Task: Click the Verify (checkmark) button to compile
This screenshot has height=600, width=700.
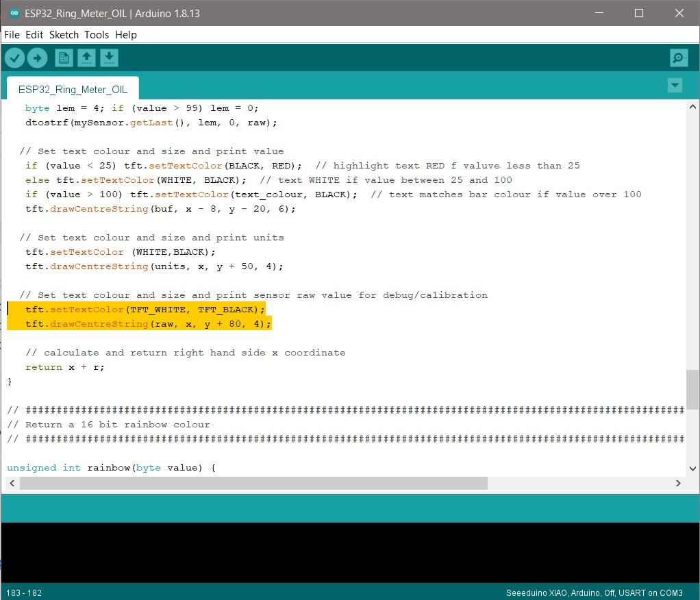Action: point(14,58)
